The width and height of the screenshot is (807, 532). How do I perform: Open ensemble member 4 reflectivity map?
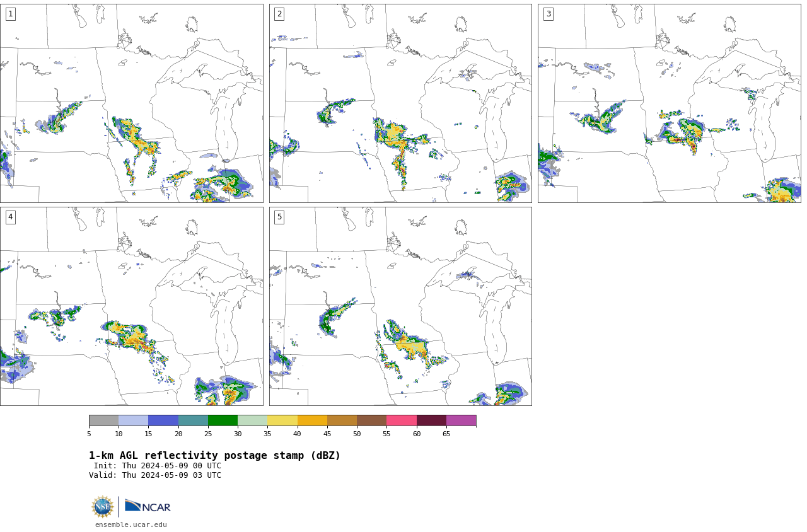coord(131,306)
